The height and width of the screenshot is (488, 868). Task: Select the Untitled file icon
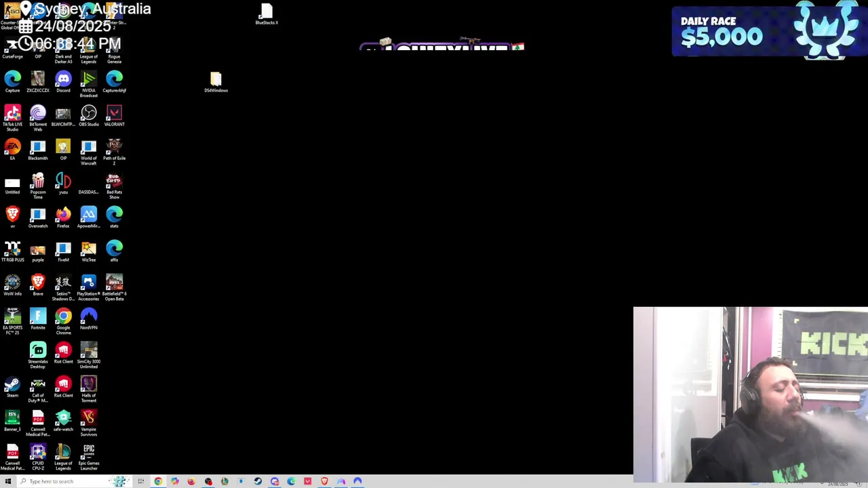(12, 184)
